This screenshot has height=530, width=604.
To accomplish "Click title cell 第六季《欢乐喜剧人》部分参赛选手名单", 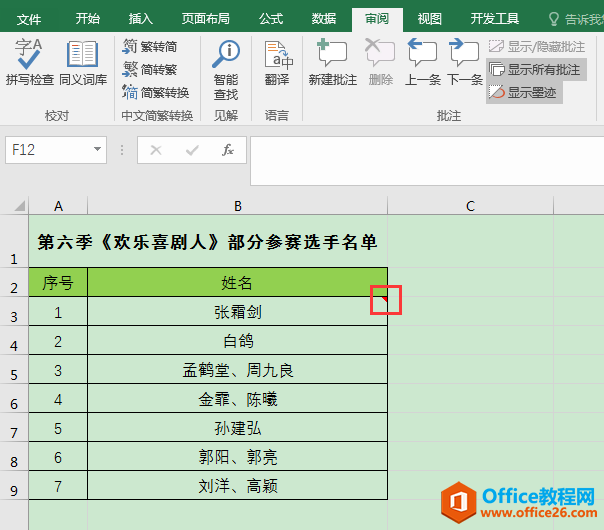I will pyautogui.click(x=208, y=242).
